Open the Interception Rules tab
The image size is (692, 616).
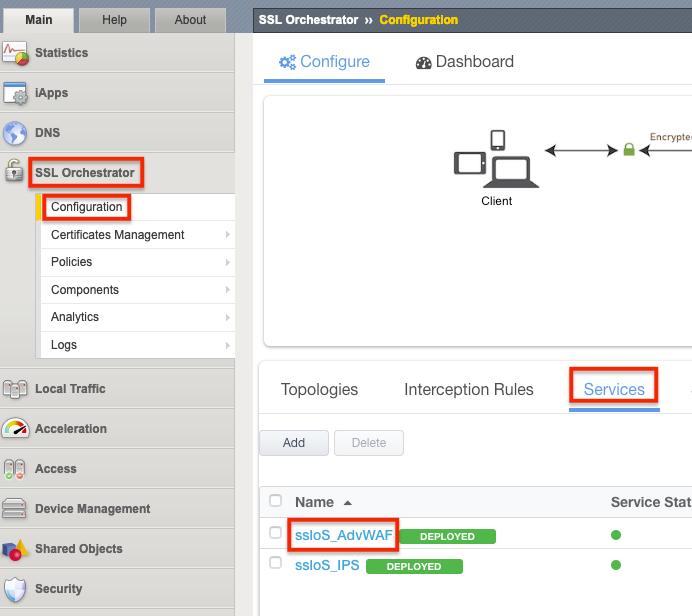pyautogui.click(x=468, y=389)
